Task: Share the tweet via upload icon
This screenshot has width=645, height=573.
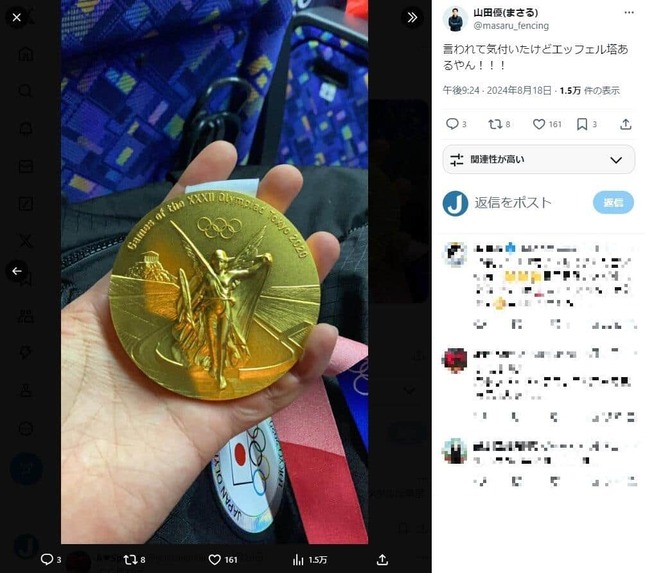Action: 626,124
